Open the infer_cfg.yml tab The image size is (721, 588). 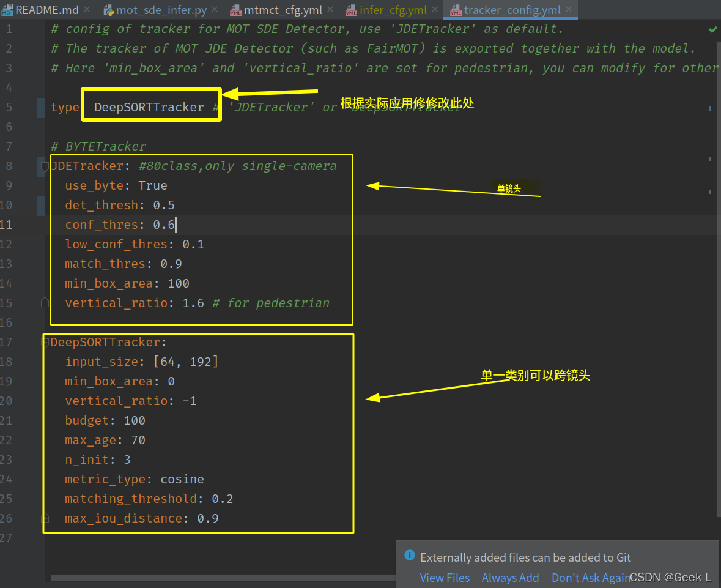pos(393,10)
